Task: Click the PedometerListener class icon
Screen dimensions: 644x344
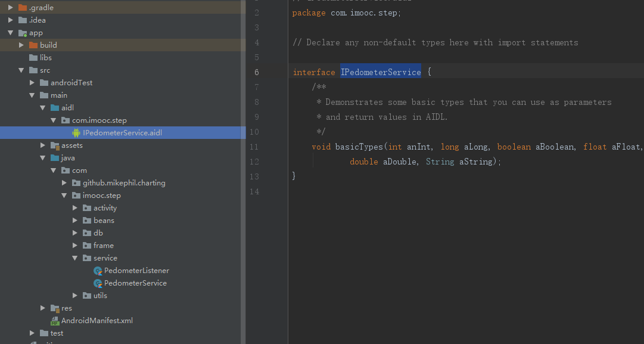Action: (97, 270)
